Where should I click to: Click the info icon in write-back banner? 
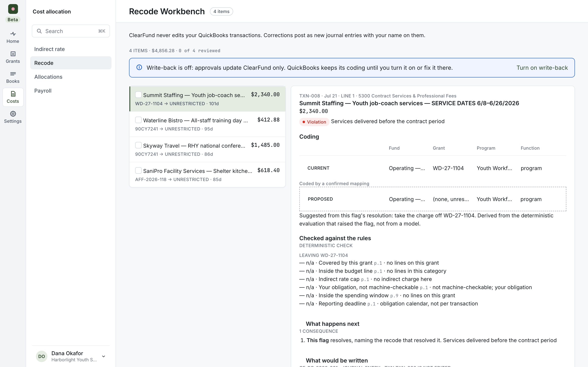pos(139,67)
